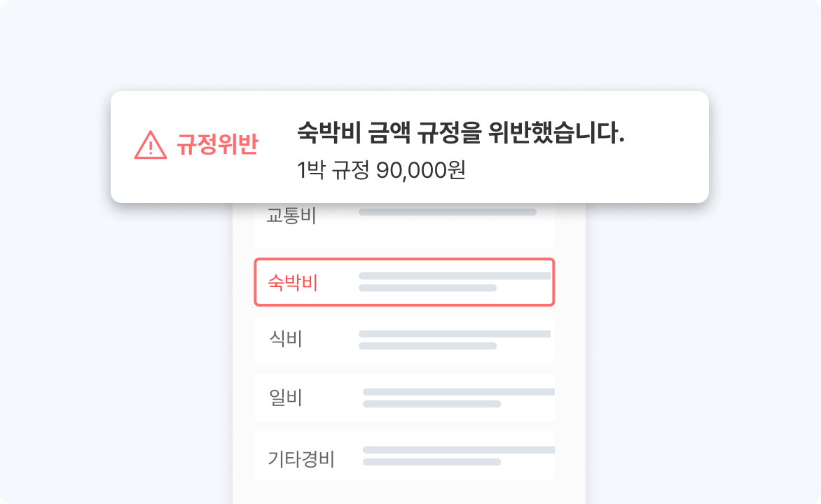821x504 pixels.
Task: Click the red warning triangle icon
Action: (x=150, y=146)
